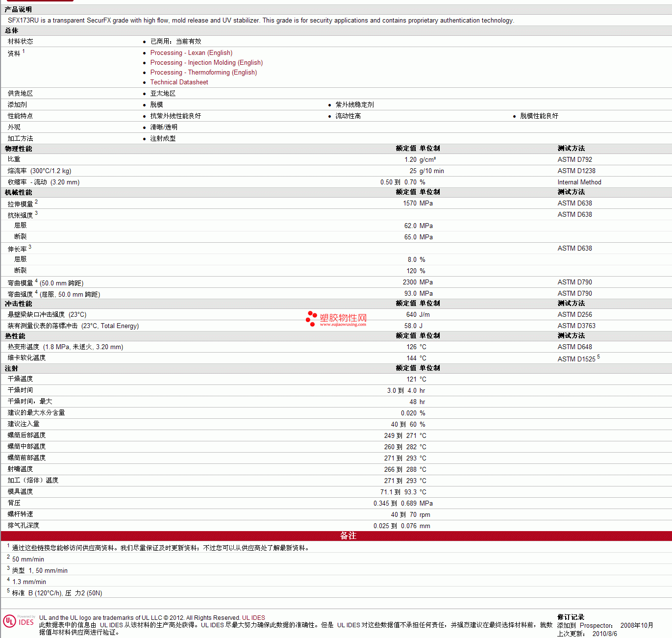
Task: Click the 注射成型 processing method value
Action: [163, 139]
